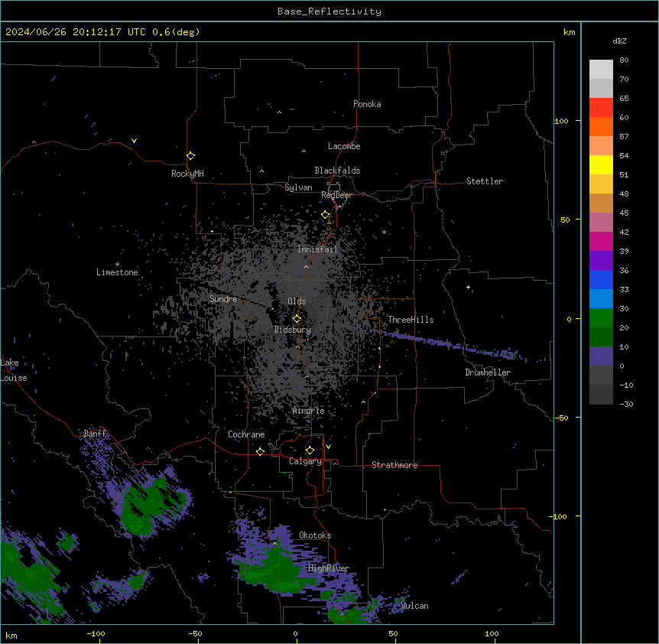Click the Sundre label
The width and height of the screenshot is (659, 644).
[223, 299]
